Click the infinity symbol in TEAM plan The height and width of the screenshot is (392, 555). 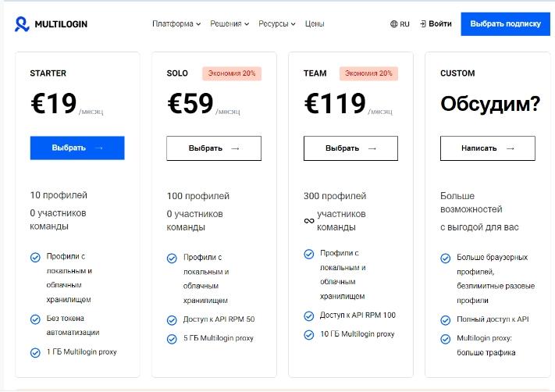tap(309, 221)
